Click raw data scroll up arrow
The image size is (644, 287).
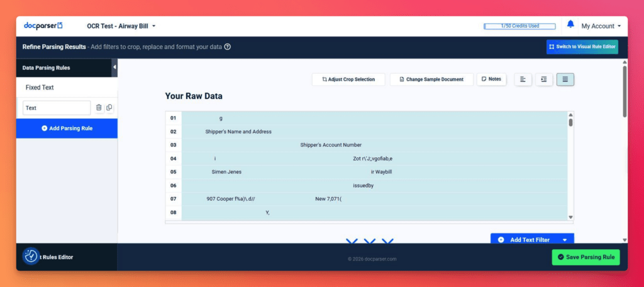[x=570, y=115]
